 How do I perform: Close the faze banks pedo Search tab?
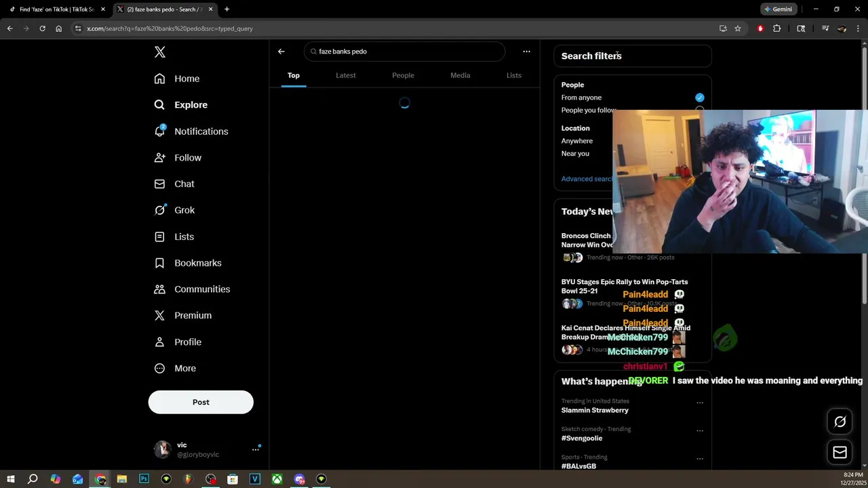click(210, 9)
